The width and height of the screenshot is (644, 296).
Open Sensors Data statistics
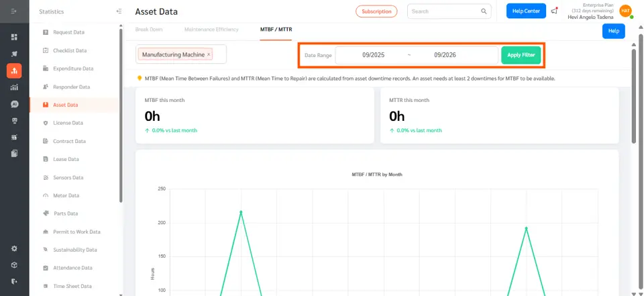click(x=68, y=178)
